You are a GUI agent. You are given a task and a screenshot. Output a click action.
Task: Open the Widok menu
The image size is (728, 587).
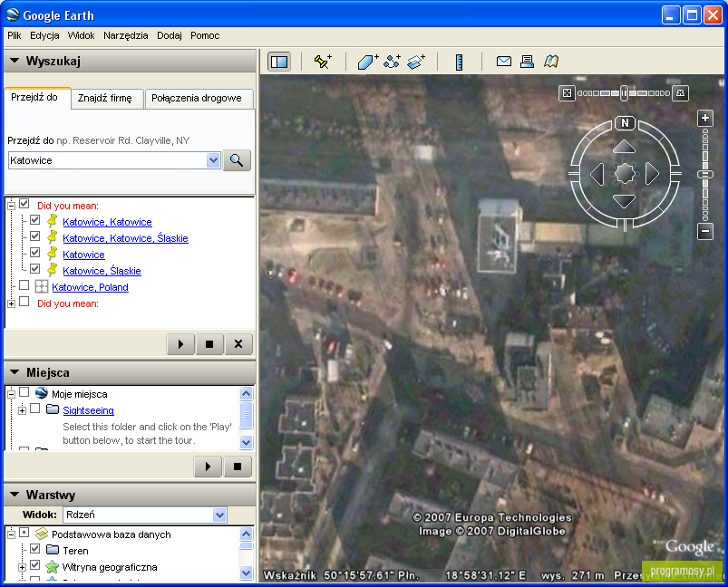coord(81,35)
